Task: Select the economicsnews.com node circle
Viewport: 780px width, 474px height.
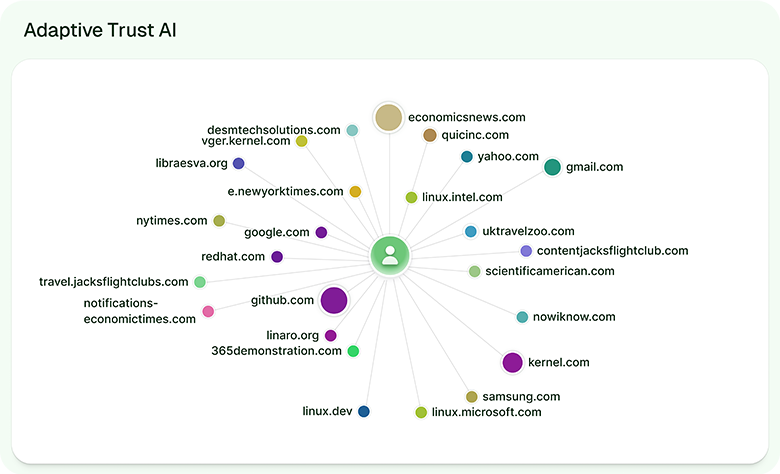Action: pyautogui.click(x=388, y=118)
